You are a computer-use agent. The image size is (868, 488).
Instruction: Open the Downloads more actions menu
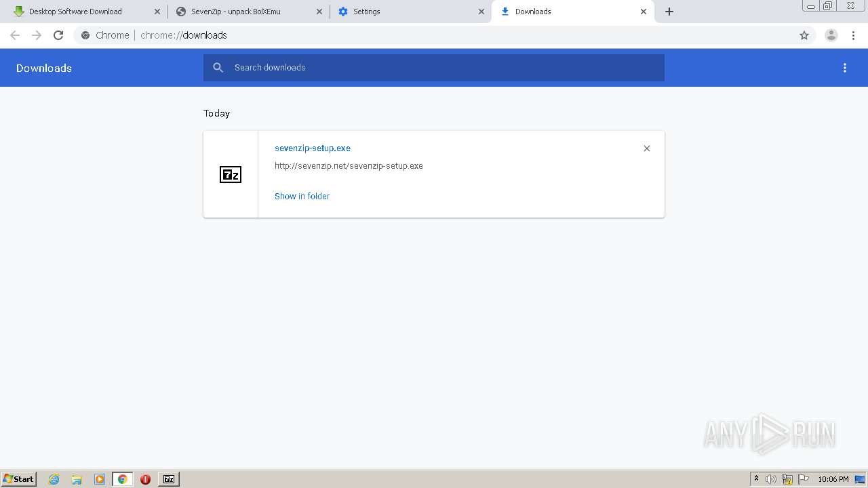(845, 68)
